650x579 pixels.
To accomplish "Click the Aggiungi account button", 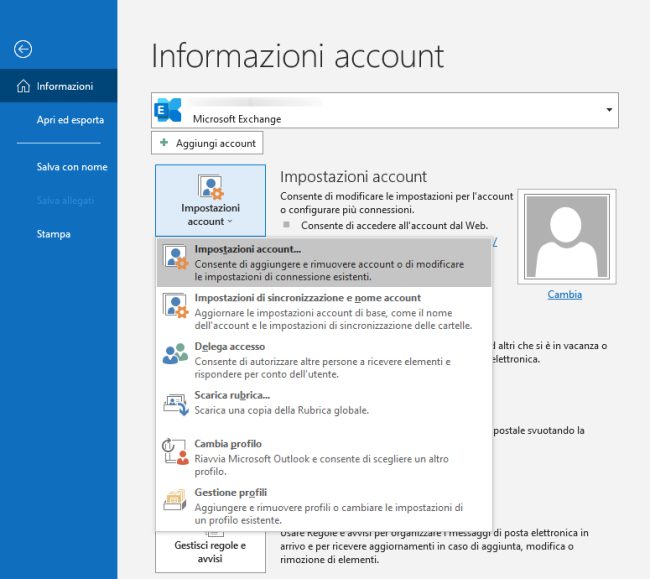I will tap(207, 143).
